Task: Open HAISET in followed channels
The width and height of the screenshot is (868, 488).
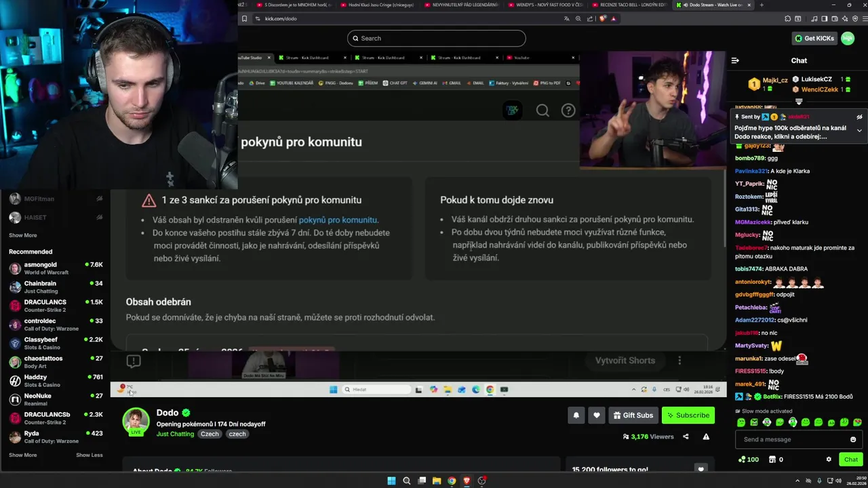Action: [56, 218]
